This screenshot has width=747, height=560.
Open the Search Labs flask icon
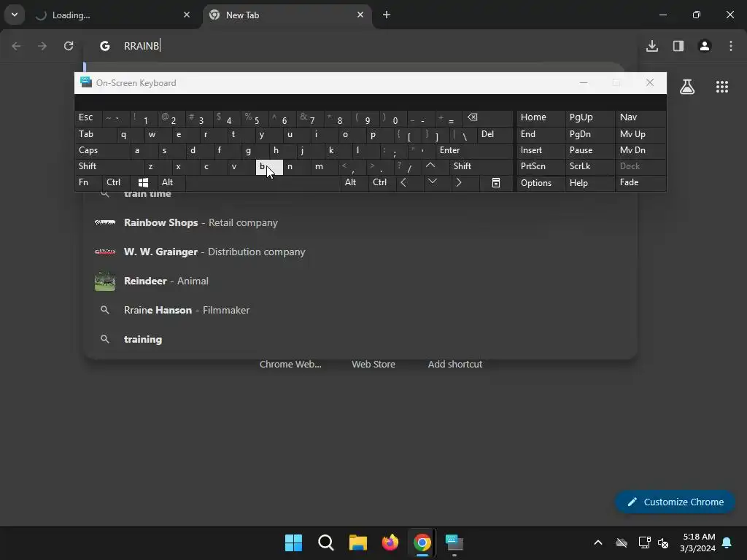[687, 87]
